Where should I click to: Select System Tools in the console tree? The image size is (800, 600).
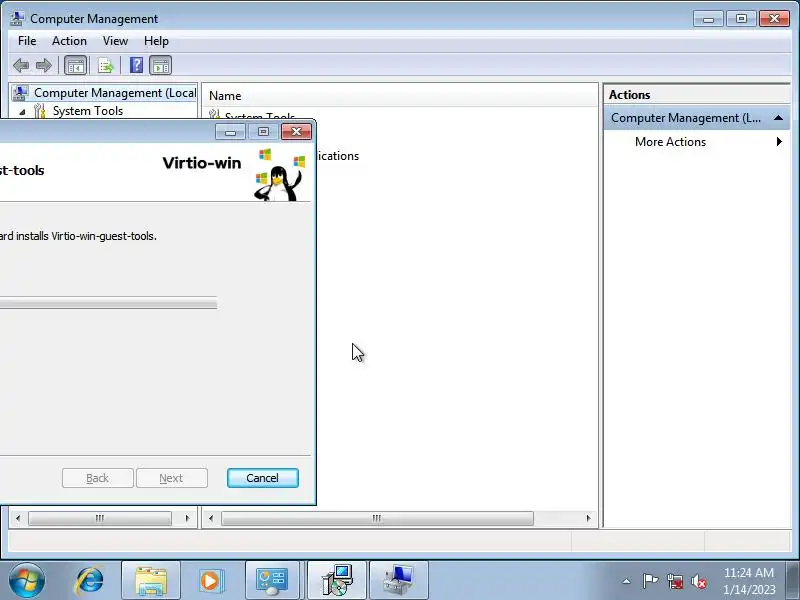pyautogui.click(x=88, y=111)
